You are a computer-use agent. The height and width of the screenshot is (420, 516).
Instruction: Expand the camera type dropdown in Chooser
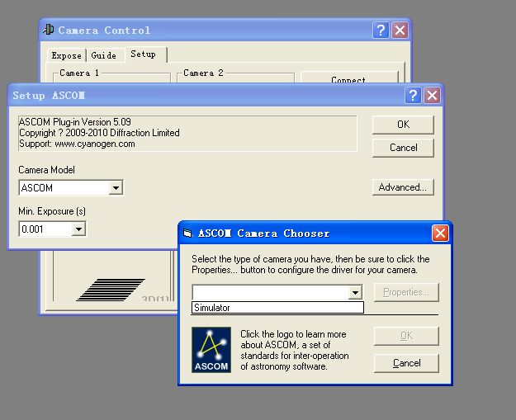355,292
